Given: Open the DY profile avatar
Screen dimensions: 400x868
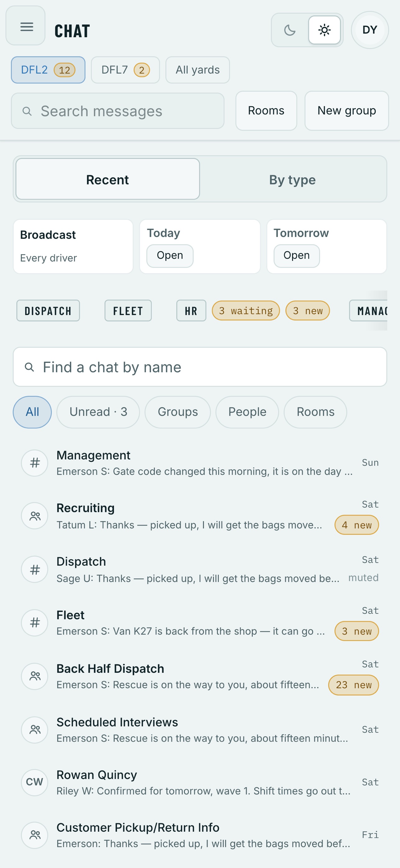Looking at the screenshot, I should pos(370,30).
